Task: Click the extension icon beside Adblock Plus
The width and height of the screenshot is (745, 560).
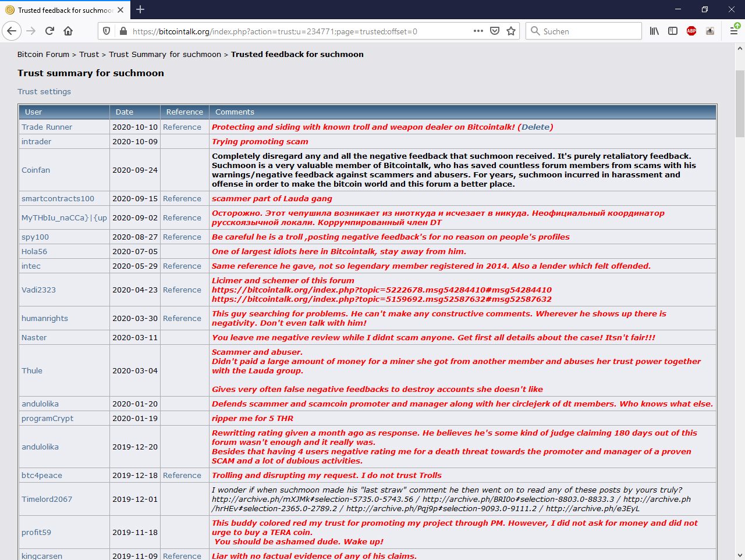Action: click(710, 31)
